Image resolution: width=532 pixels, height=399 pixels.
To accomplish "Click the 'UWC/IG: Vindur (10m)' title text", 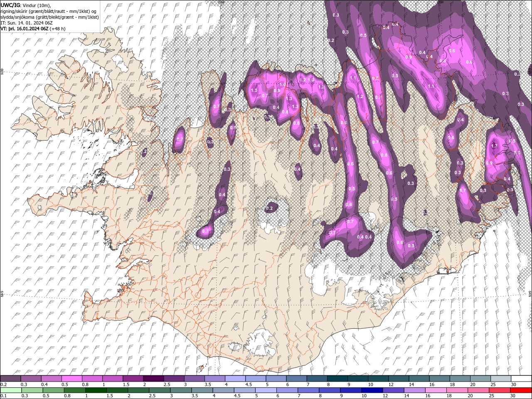I will point(25,5).
